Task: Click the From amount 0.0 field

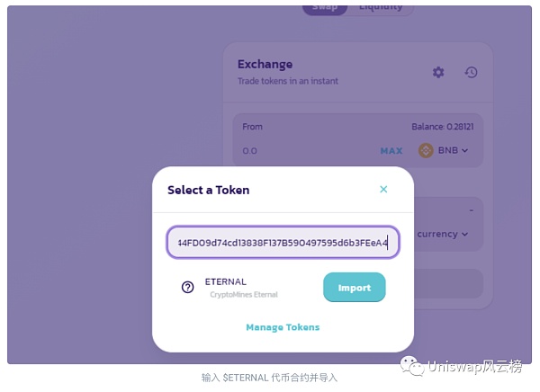Action: (x=250, y=151)
